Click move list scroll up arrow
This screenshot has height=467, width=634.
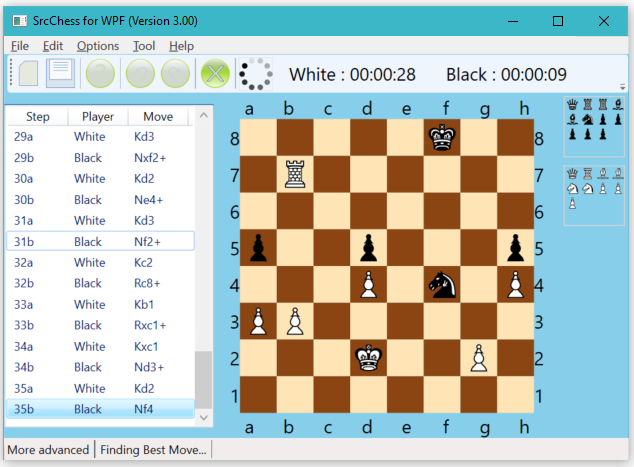click(x=204, y=115)
